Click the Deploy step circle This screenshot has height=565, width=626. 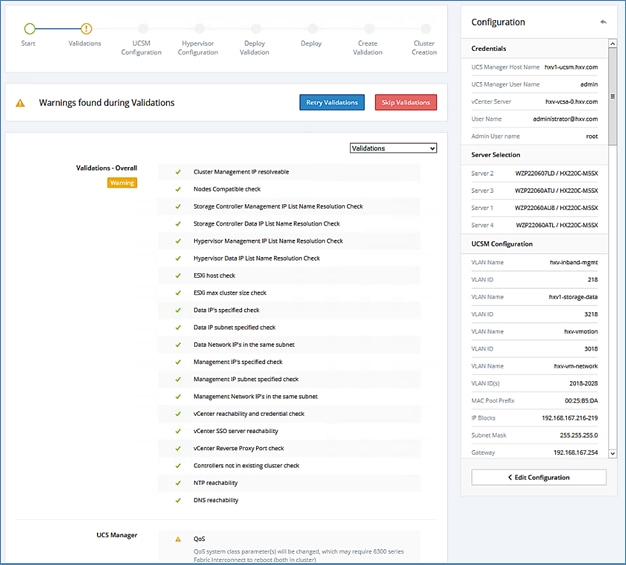click(x=313, y=28)
